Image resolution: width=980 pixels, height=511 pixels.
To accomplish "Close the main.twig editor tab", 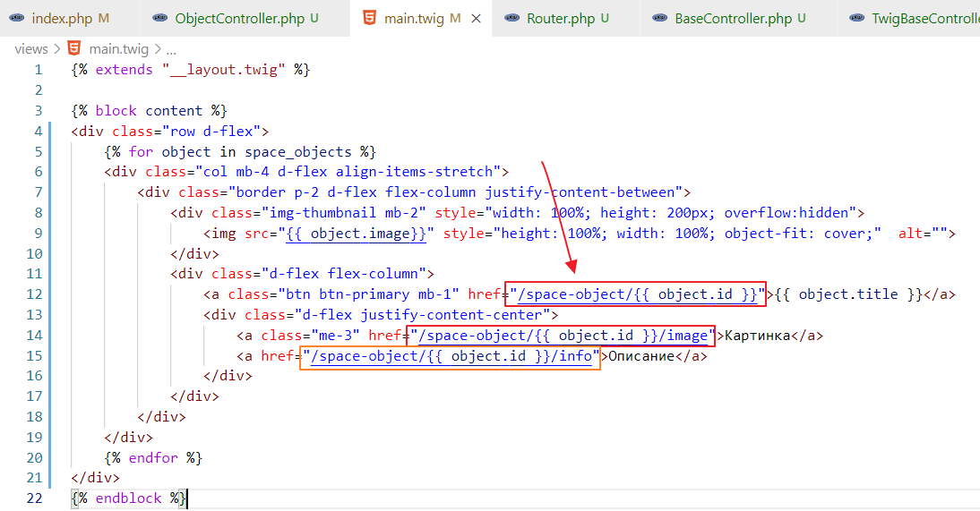I will click(x=475, y=18).
